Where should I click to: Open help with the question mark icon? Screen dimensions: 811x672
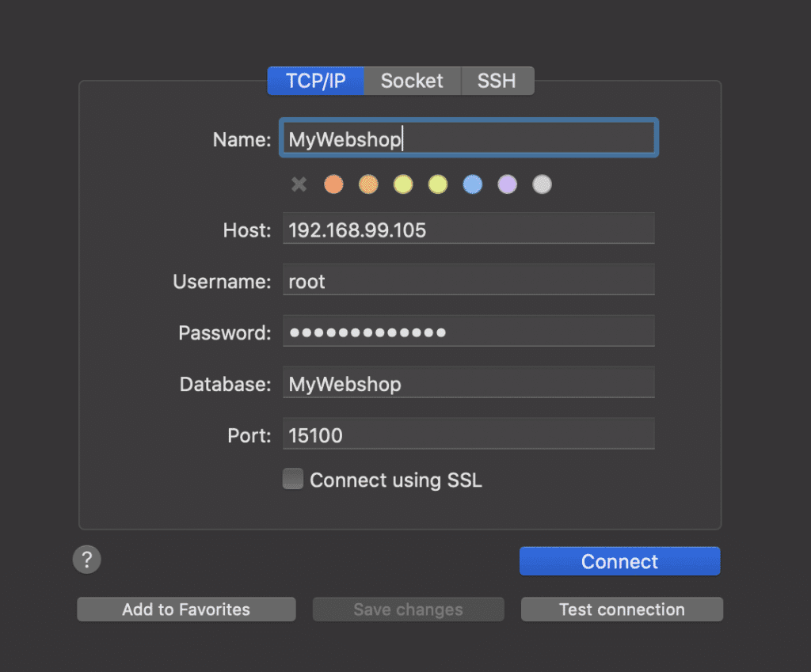coord(87,559)
